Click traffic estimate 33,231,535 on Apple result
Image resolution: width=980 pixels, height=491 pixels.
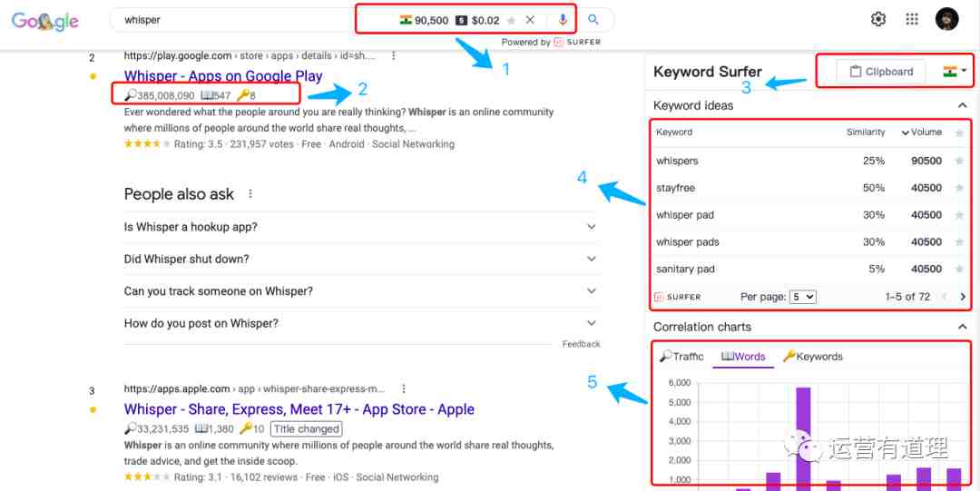coord(156,429)
